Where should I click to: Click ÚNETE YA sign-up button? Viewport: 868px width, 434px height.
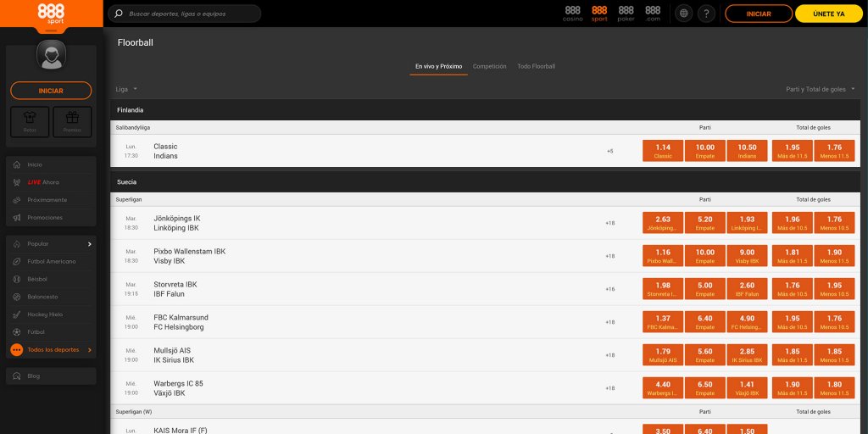[829, 14]
